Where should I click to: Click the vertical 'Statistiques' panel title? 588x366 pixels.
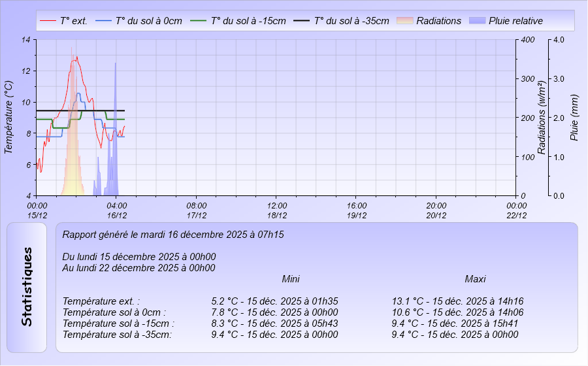click(x=27, y=287)
